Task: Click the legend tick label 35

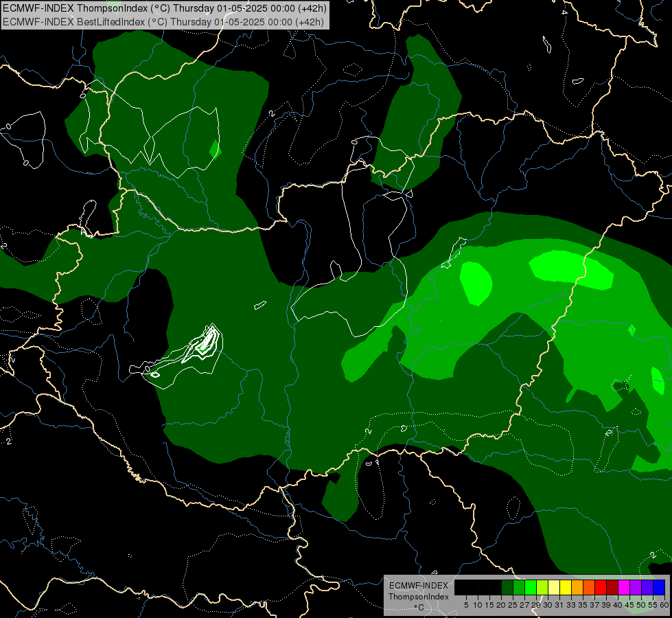Action: 583,605
